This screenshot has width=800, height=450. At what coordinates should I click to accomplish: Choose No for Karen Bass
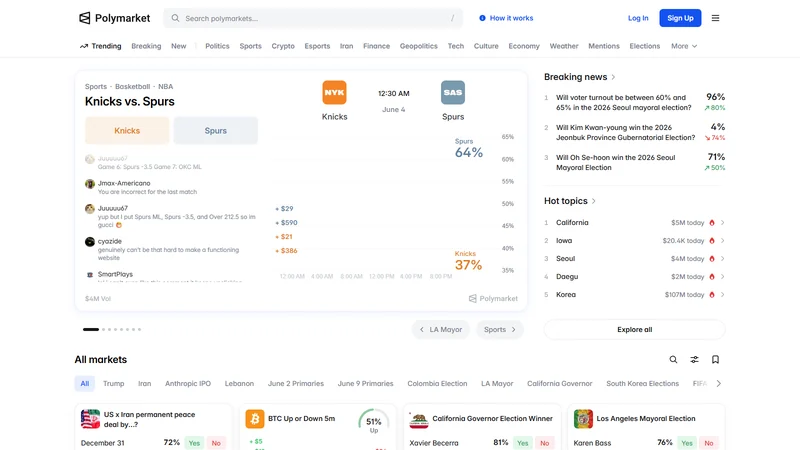709,443
